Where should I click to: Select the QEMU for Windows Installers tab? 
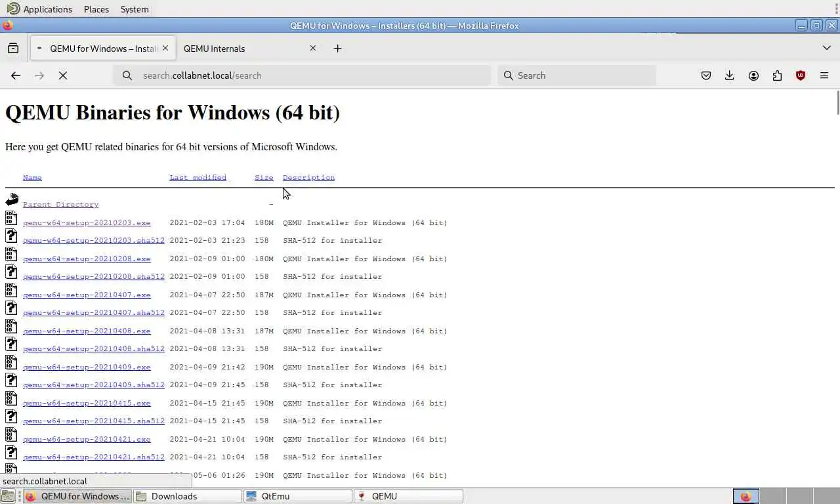[103, 48]
